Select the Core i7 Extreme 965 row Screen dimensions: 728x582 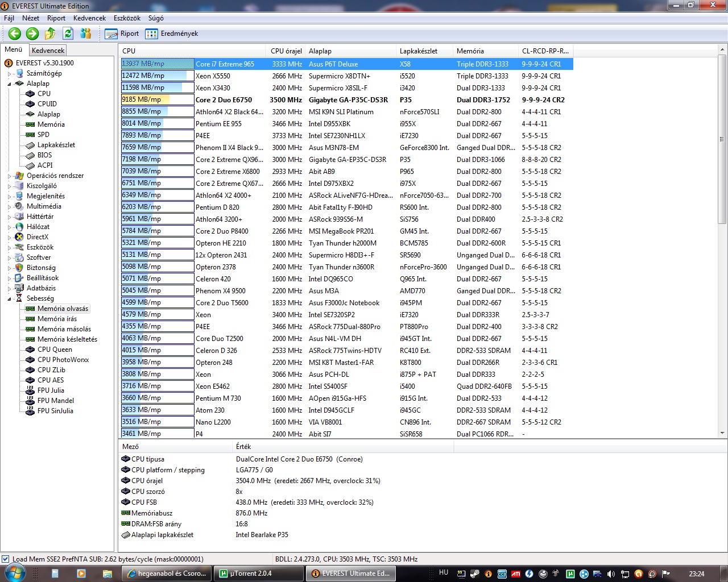click(x=347, y=64)
